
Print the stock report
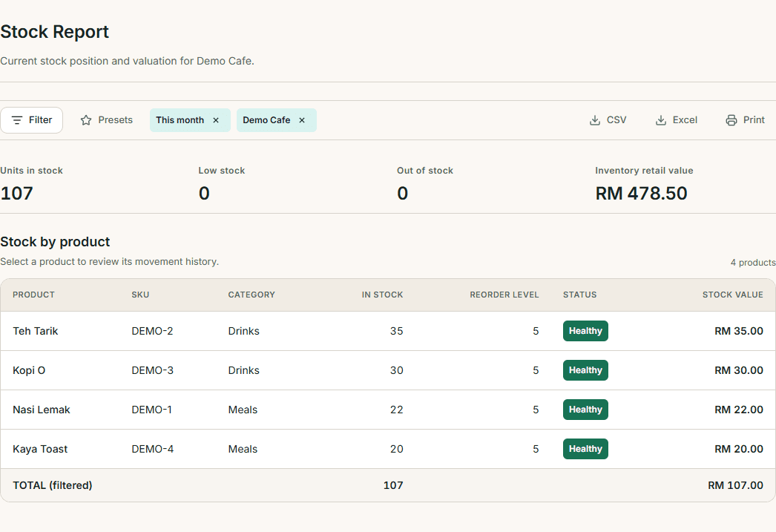pyautogui.click(x=746, y=120)
